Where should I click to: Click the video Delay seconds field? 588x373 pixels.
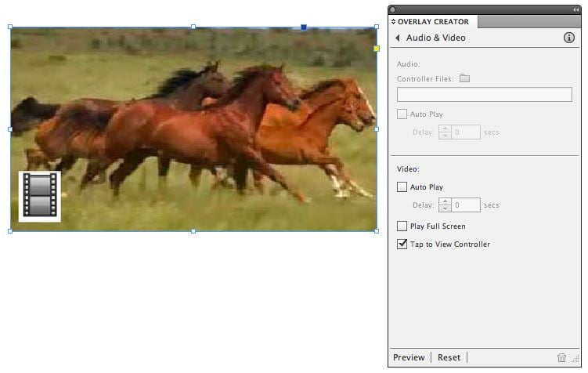[x=467, y=205]
